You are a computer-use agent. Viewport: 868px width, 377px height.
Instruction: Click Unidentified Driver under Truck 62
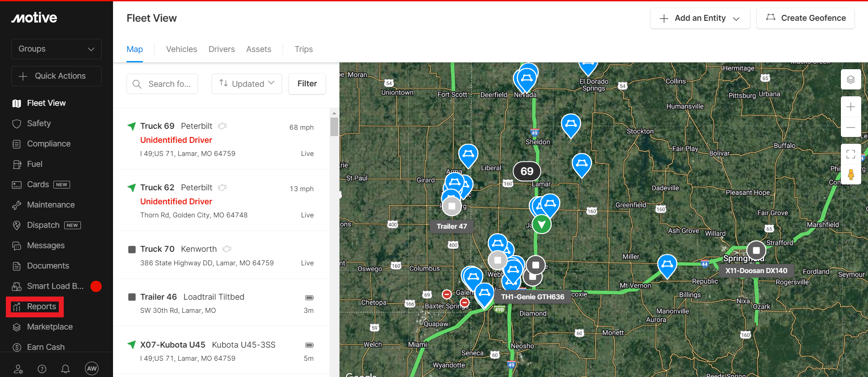click(176, 202)
